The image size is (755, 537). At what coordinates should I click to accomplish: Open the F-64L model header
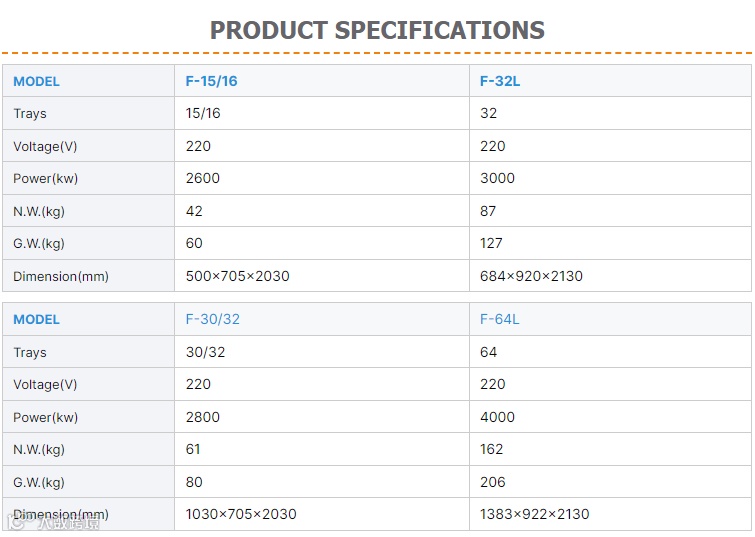[499, 319]
